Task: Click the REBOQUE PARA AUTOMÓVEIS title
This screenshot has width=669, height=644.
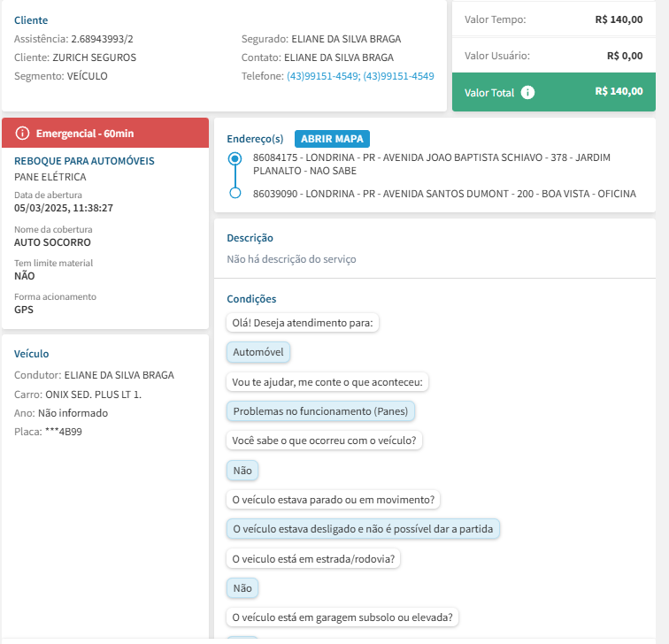Action: [x=85, y=161]
